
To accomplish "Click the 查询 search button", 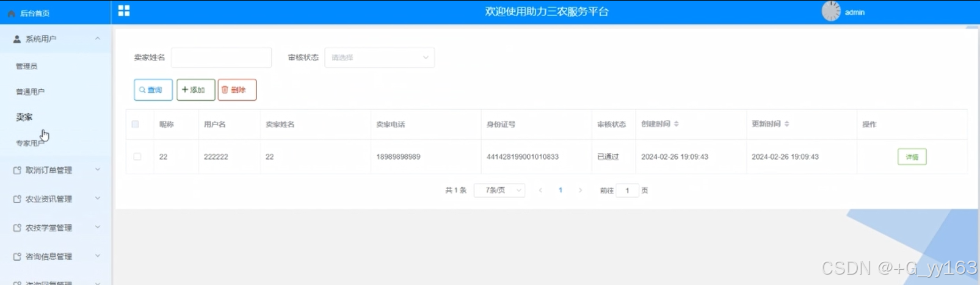I will 153,90.
